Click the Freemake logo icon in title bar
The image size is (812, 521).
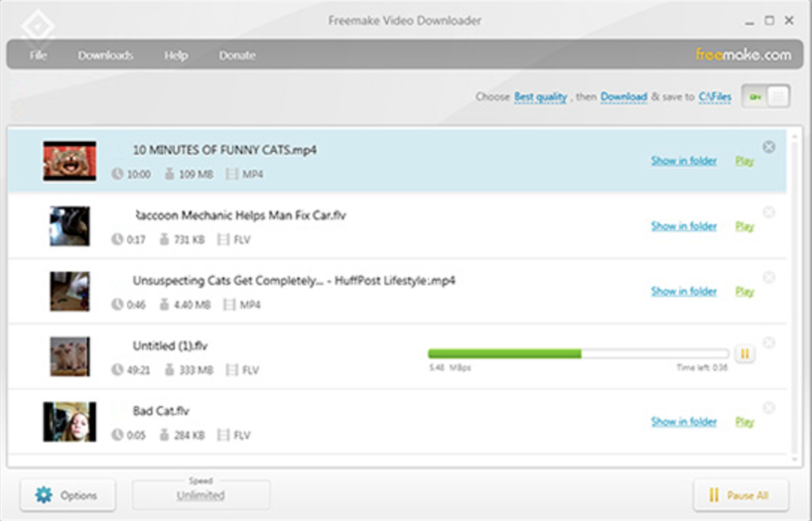coord(37,25)
